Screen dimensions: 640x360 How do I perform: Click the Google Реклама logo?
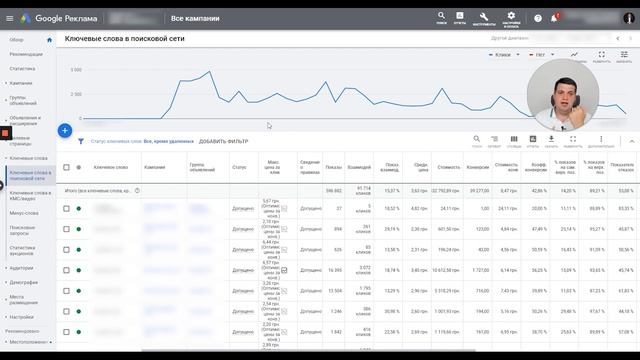59,18
